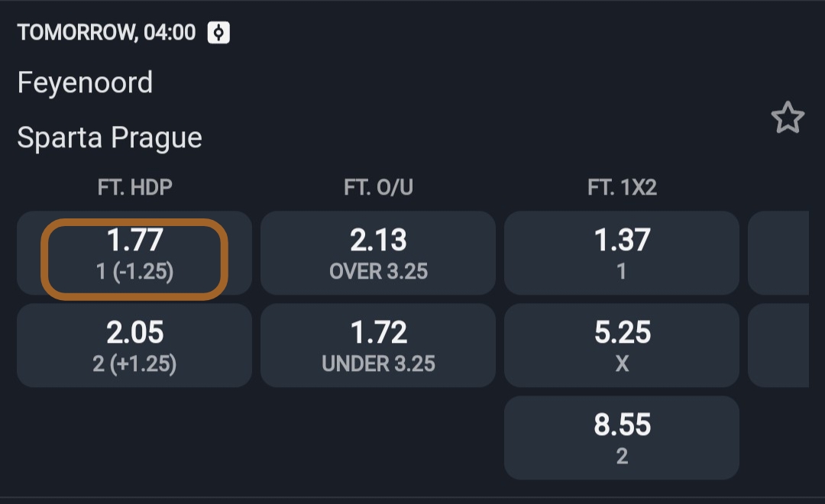Image resolution: width=825 pixels, height=504 pixels.
Task: Click empty card area right of Feyenoord
Action: point(458,82)
